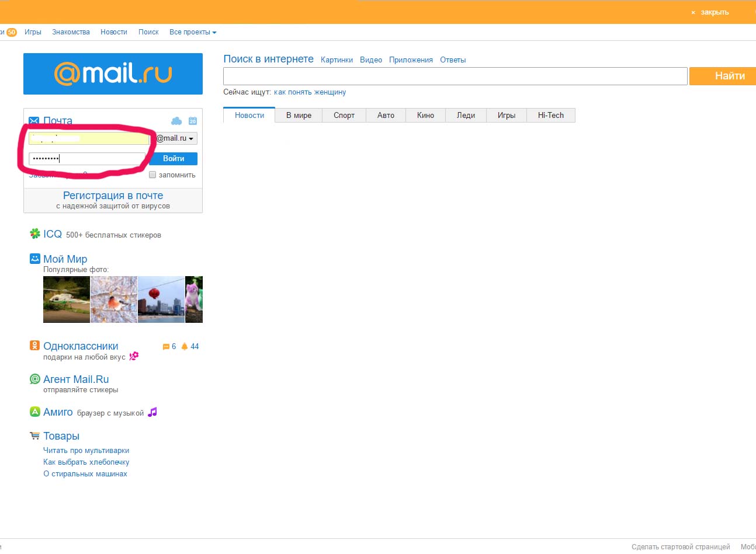Click the ICQ flower icon
This screenshot has height=554, width=756.
[x=35, y=234]
